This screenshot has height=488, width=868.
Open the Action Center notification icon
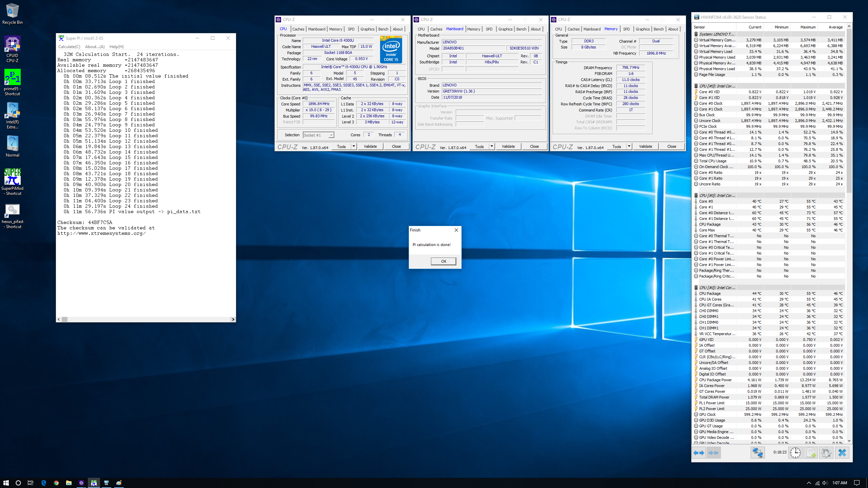coord(857,483)
